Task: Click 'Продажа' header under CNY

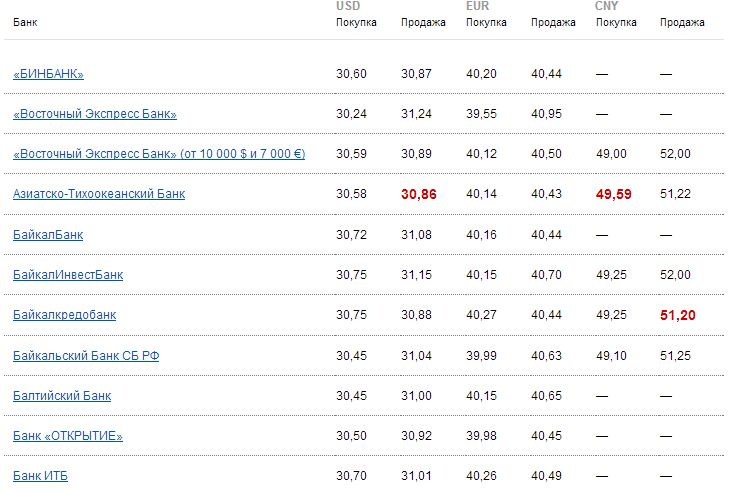Action: pyautogui.click(x=683, y=22)
